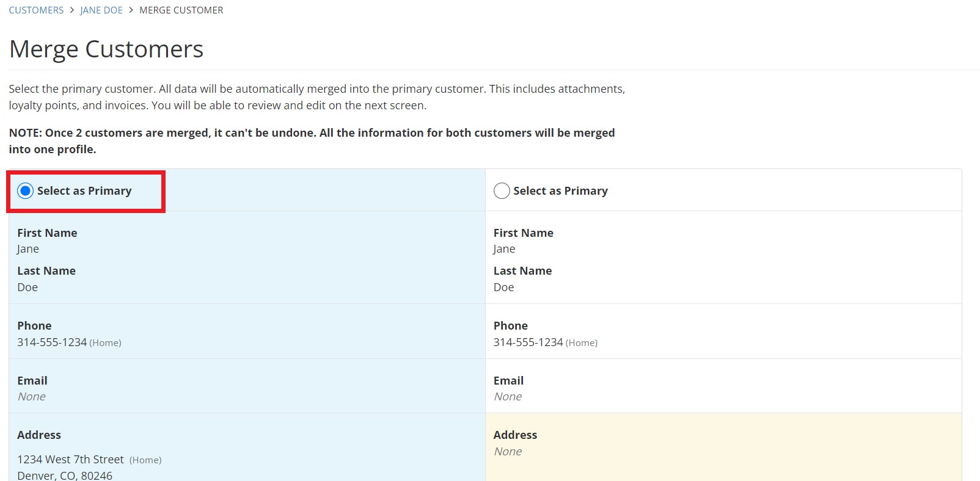Click left customer's phone number 314-555-1234

pos(52,342)
